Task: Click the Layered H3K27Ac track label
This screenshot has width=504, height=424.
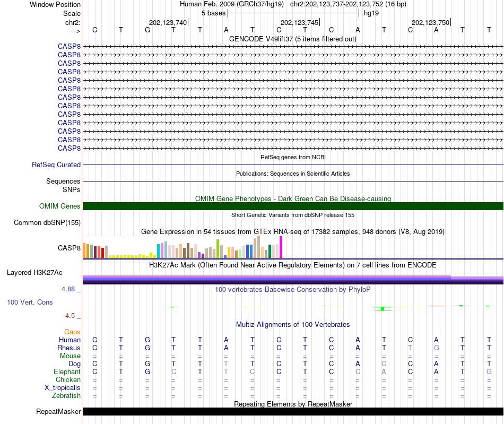Action: click(34, 273)
